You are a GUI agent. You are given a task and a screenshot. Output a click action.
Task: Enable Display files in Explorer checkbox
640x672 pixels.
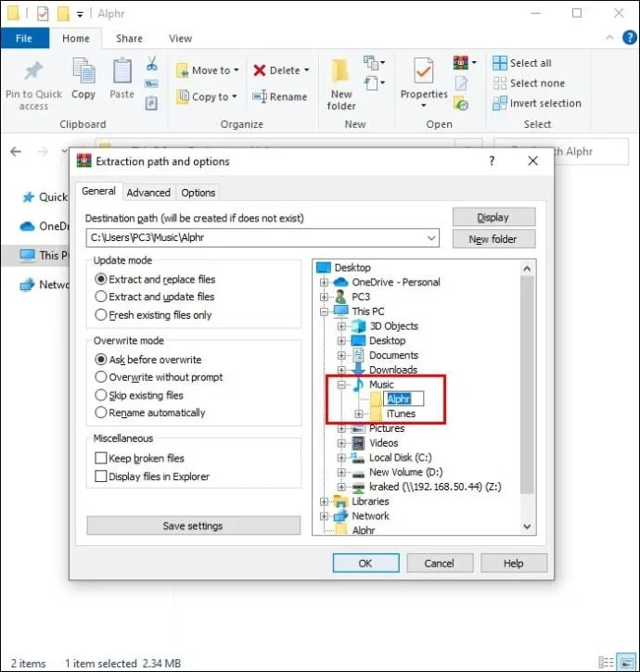pyautogui.click(x=101, y=476)
